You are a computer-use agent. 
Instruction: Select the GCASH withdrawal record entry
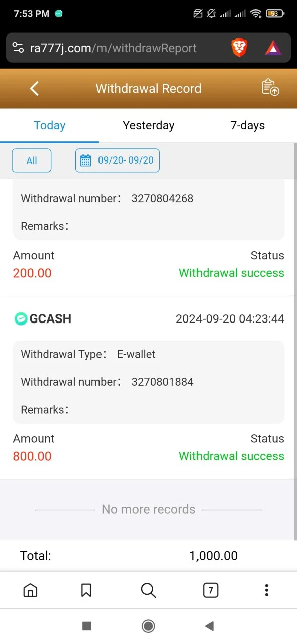148,387
